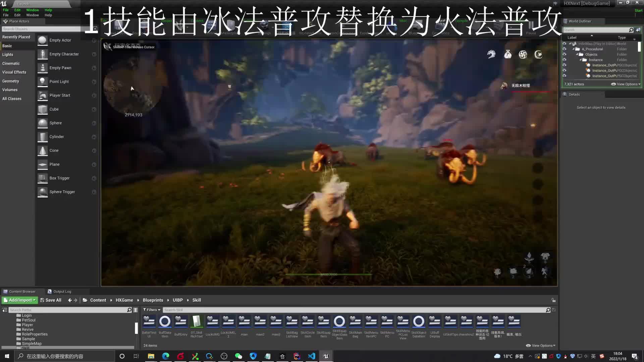Open the BattleTestUI asset

[x=149, y=326]
